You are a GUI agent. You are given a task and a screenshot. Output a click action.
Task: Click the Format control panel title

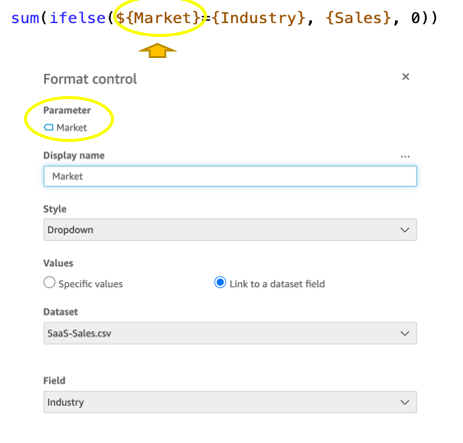click(x=90, y=79)
